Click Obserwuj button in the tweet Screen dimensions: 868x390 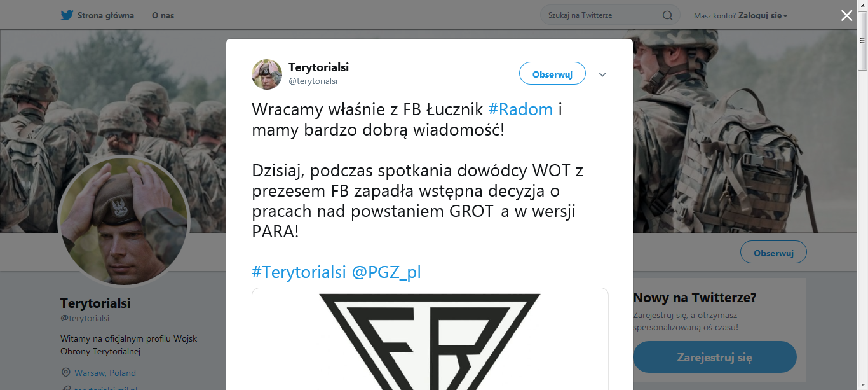(x=552, y=74)
